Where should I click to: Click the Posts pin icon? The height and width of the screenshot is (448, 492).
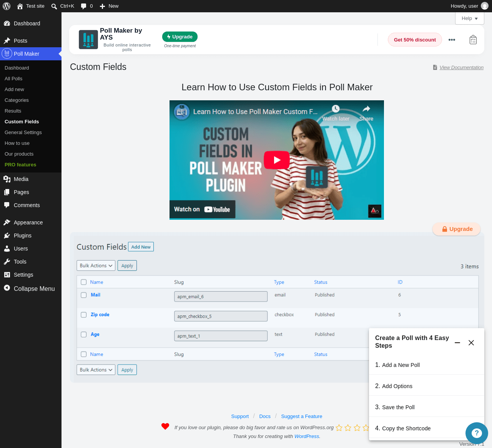[7, 41]
